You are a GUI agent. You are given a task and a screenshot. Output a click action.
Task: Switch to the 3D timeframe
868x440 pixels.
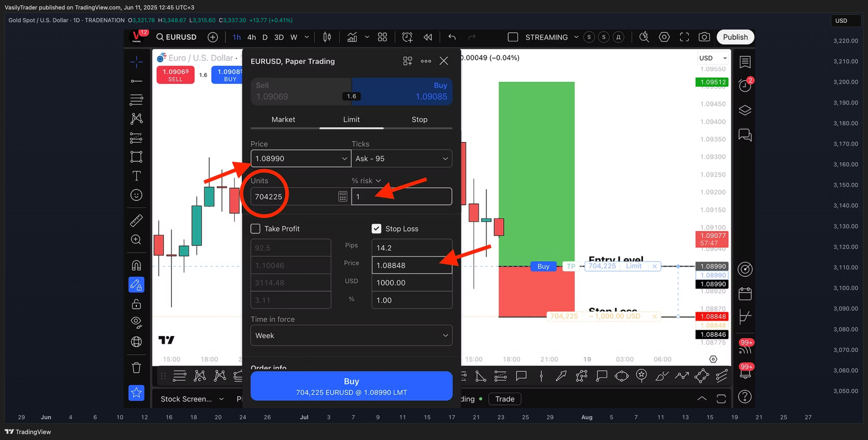pyautogui.click(x=279, y=37)
